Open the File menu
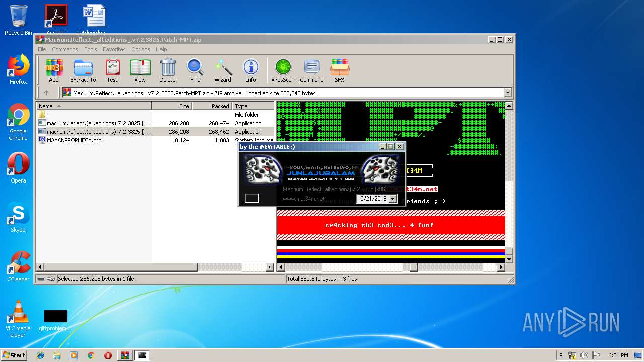Viewport: 644px width, 362px height. [42, 49]
